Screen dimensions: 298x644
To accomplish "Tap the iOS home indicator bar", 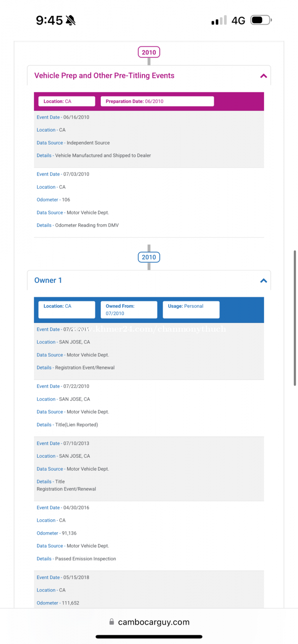I will pyautogui.click(x=149, y=637).
